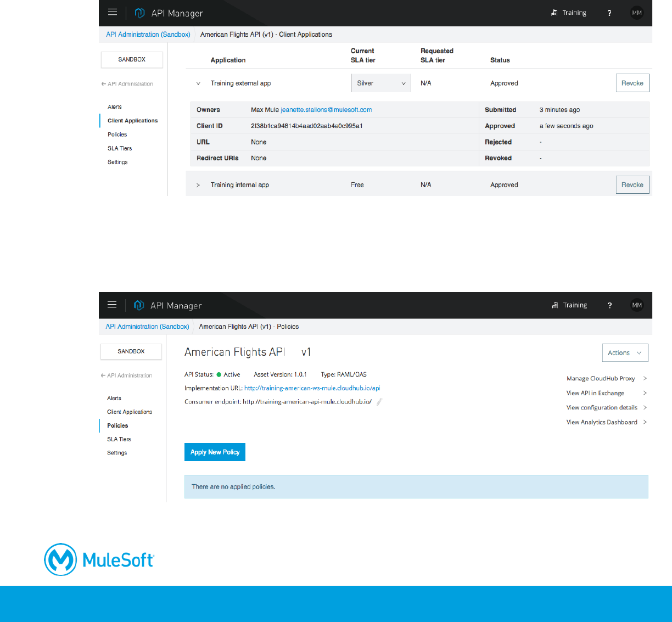Screen dimensions: 672x622
Task: Click Consumer endpoint URL text
Action: click(x=307, y=402)
